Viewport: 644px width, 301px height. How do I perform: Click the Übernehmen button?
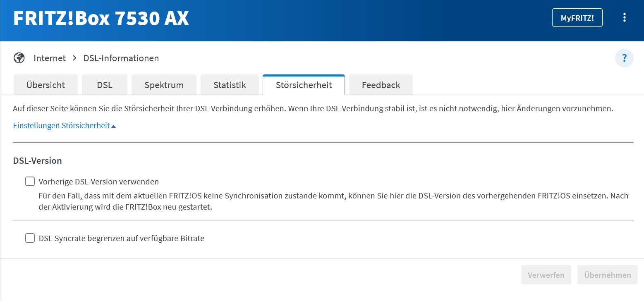pos(608,275)
